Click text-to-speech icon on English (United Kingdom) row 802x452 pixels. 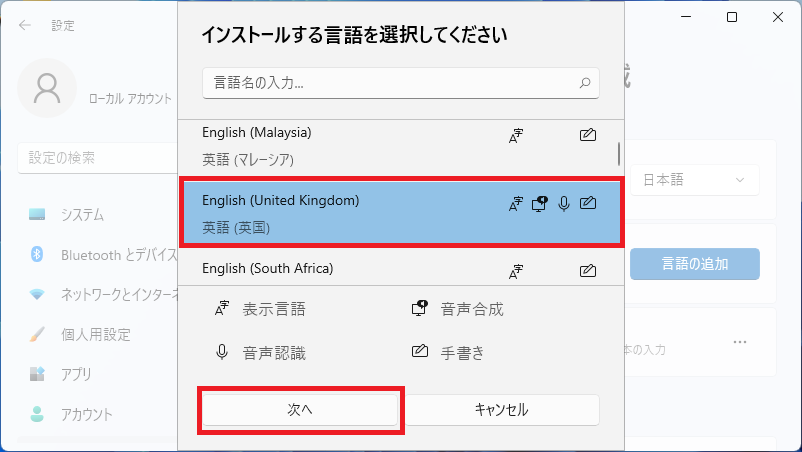pyautogui.click(x=540, y=204)
